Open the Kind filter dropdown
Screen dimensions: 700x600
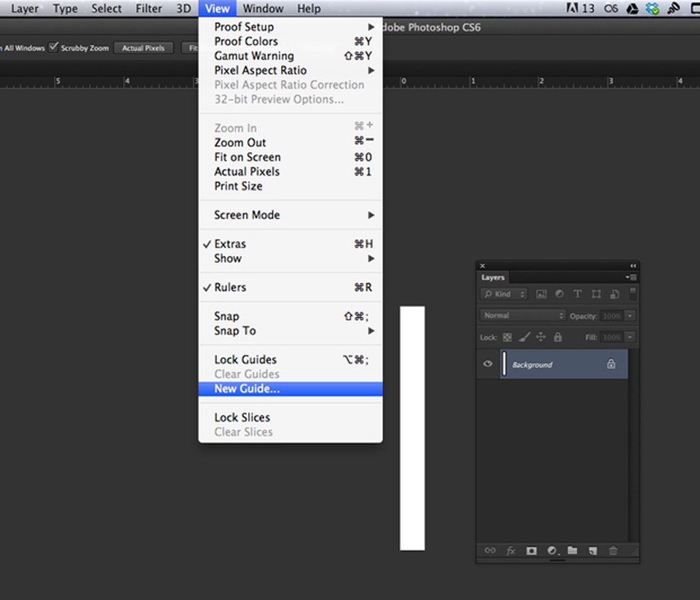coord(504,294)
